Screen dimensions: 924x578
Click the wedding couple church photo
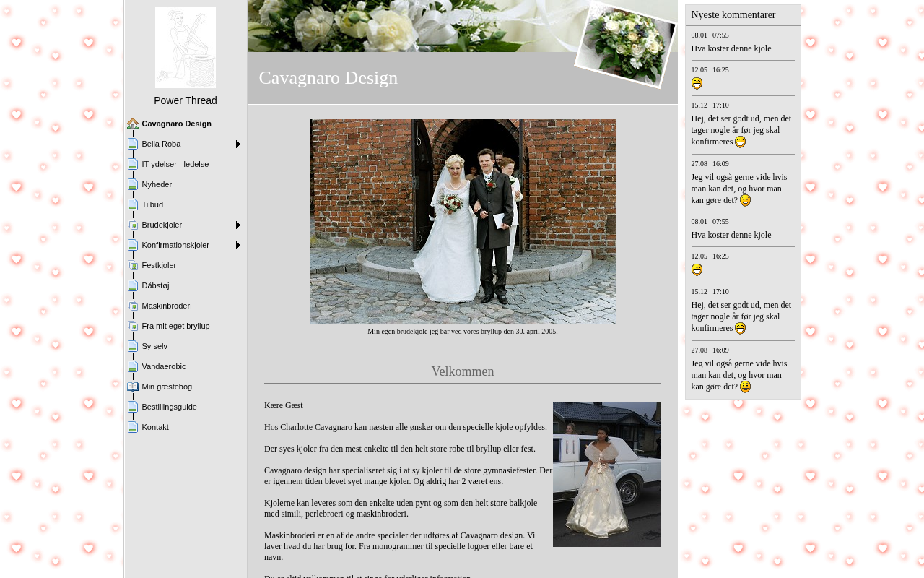pyautogui.click(x=463, y=221)
